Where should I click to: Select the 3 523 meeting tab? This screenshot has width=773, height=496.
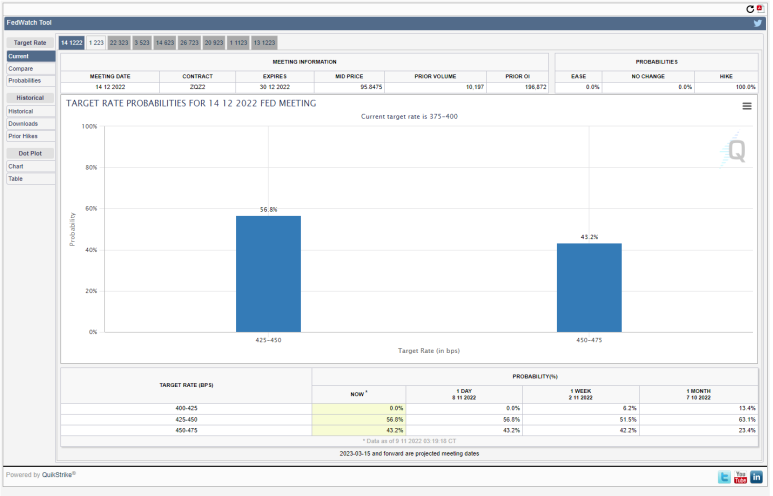pyautogui.click(x=142, y=43)
